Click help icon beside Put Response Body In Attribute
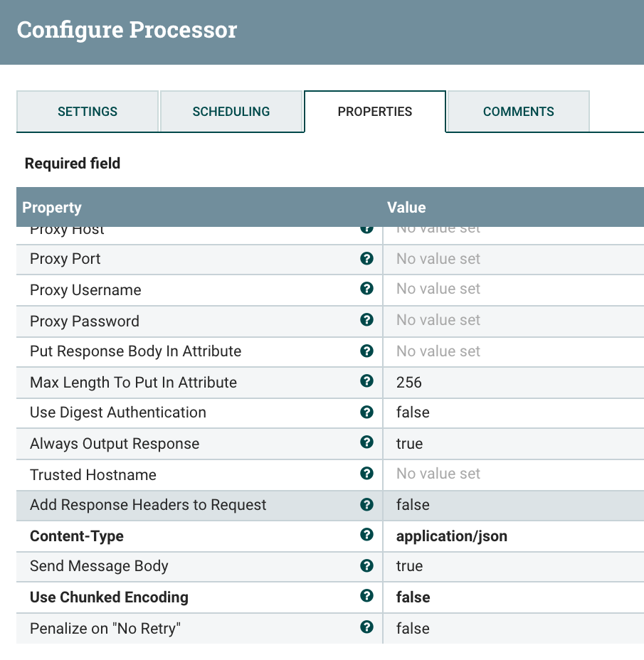The width and height of the screenshot is (644, 660). 366,351
